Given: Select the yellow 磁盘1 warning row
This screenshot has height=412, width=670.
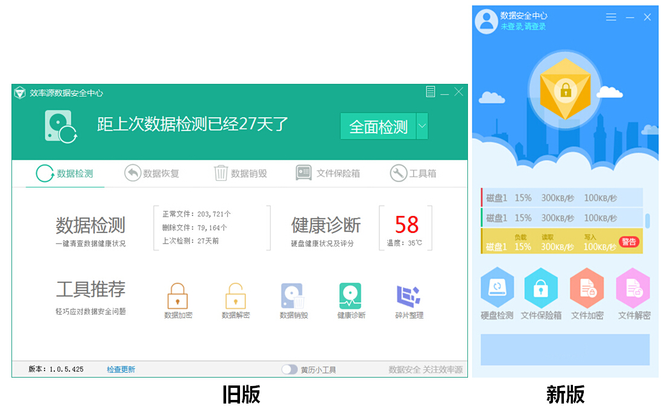Looking at the screenshot, I should coord(560,242).
